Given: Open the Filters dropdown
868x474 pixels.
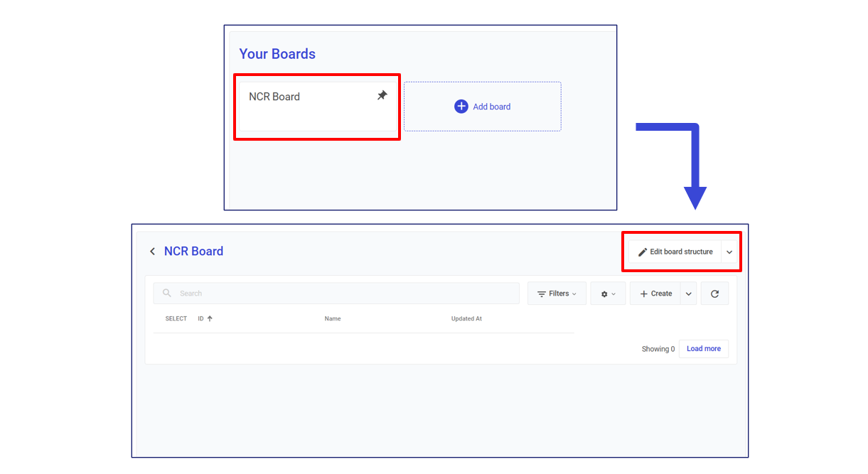Looking at the screenshot, I should 557,293.
